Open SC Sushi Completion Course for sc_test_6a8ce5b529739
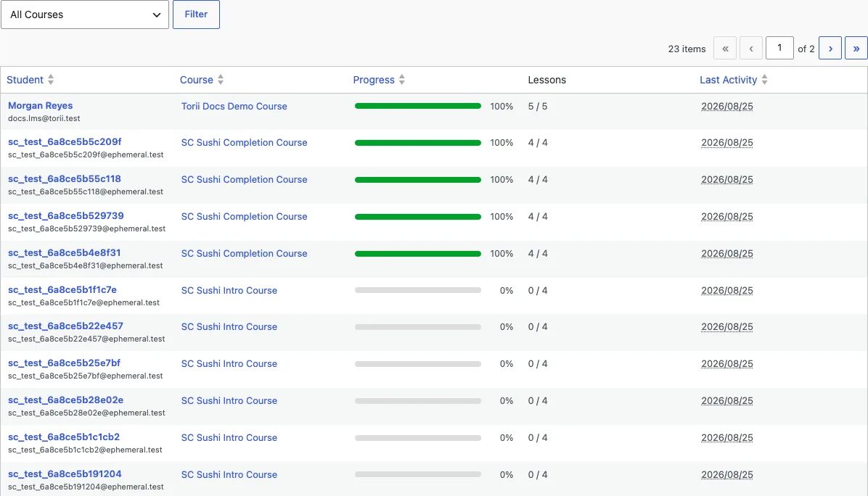This screenshot has width=868, height=496. click(x=244, y=217)
